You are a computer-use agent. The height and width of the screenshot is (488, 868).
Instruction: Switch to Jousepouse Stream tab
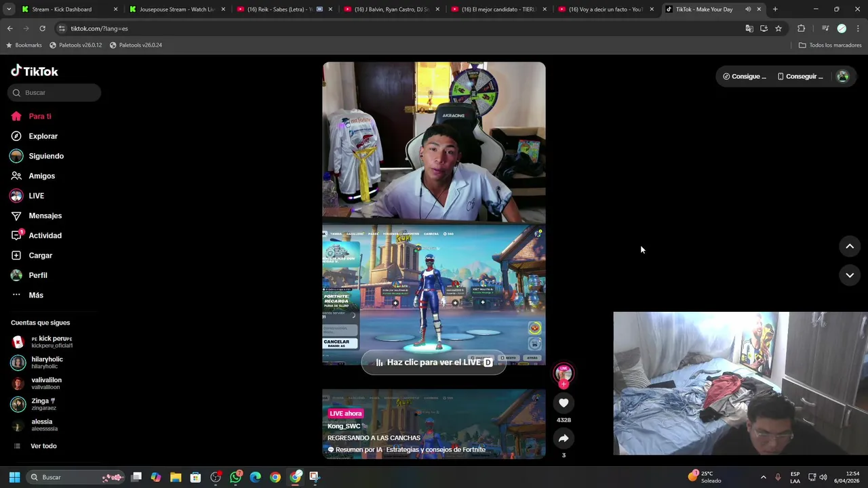(176, 9)
